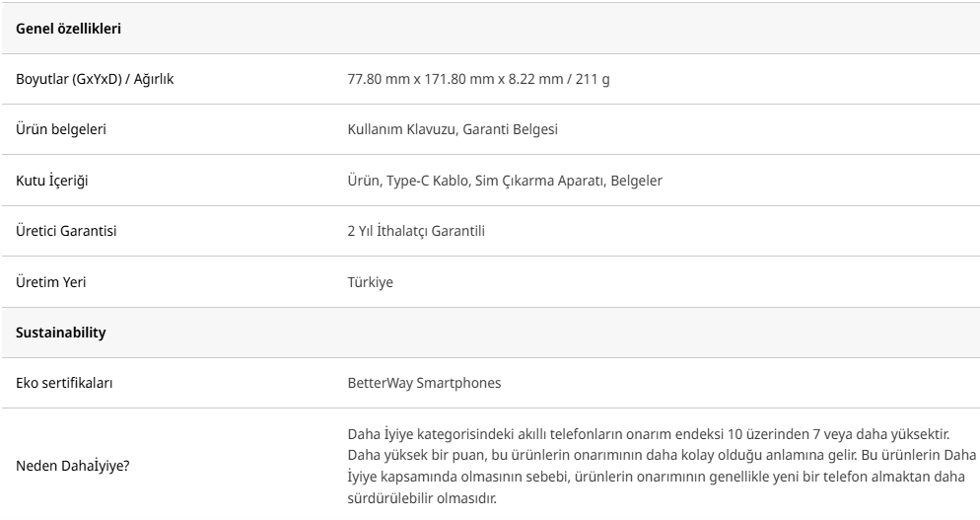Click Belgeler in the box contents
The height and width of the screenshot is (520, 980).
634,181
